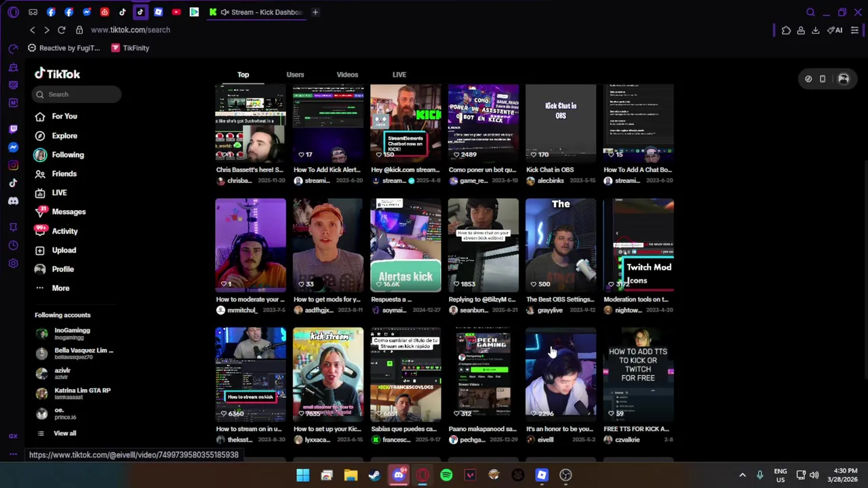Open InoGaming following account
Screen dimensions: 868x488
[64, 333]
